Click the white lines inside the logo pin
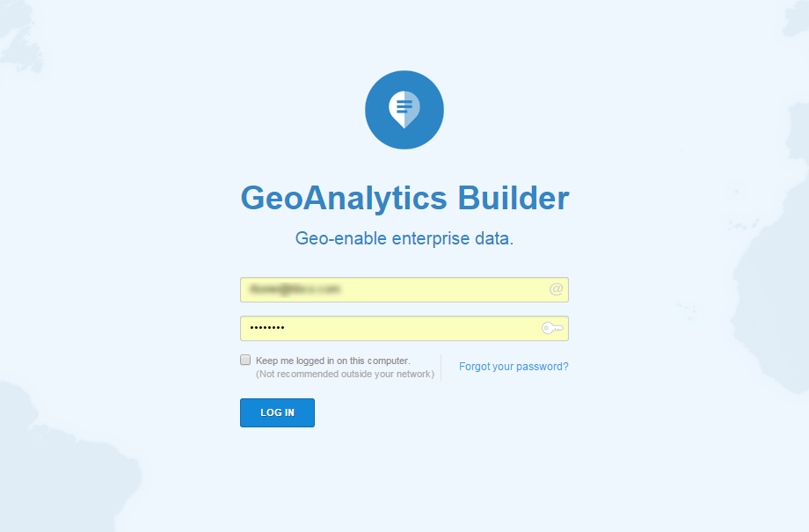 click(x=404, y=106)
